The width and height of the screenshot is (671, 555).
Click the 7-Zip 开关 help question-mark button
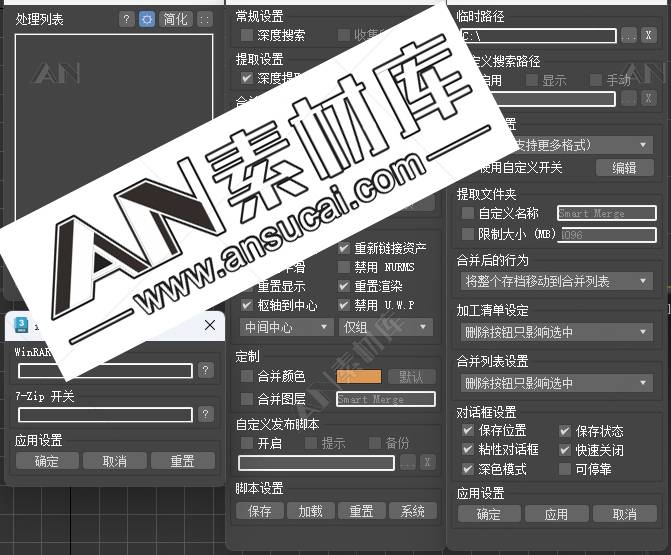(x=206, y=414)
